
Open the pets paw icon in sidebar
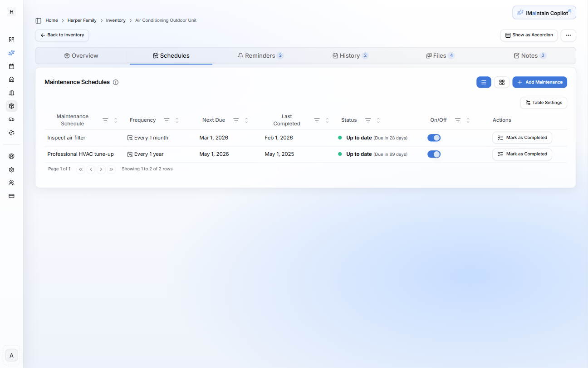click(11, 132)
